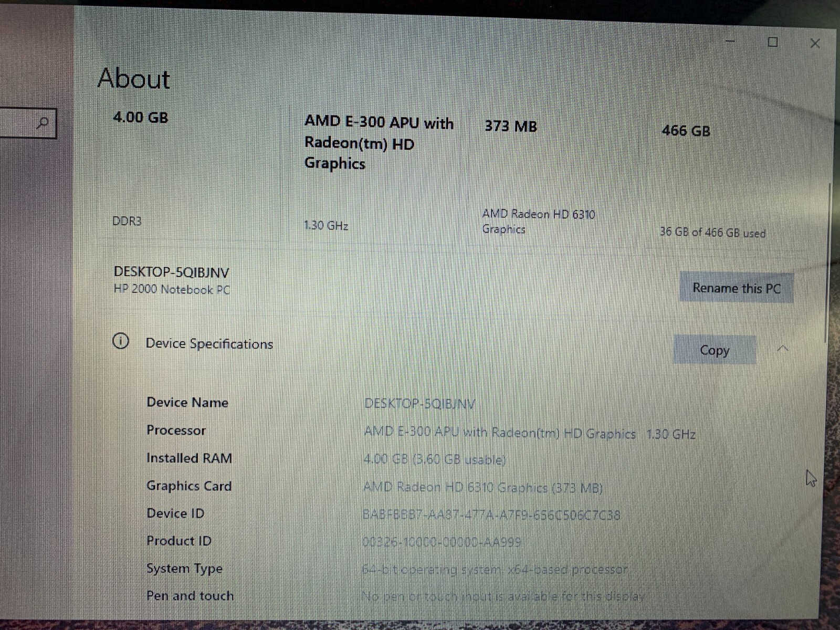Click the Device Name value DESKTOP-5QIBJNV
840x630 pixels.
point(419,404)
